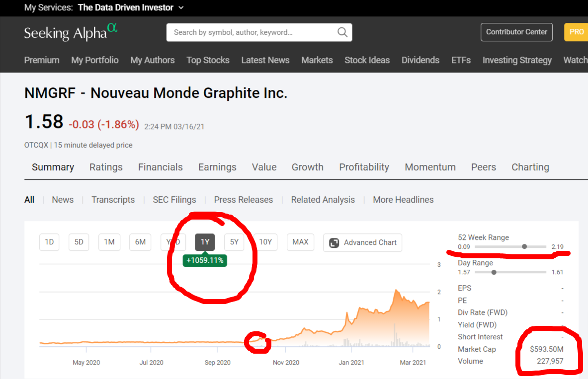Switch to the Ratings tab
Image resolution: width=588 pixels, height=379 pixels.
click(106, 167)
